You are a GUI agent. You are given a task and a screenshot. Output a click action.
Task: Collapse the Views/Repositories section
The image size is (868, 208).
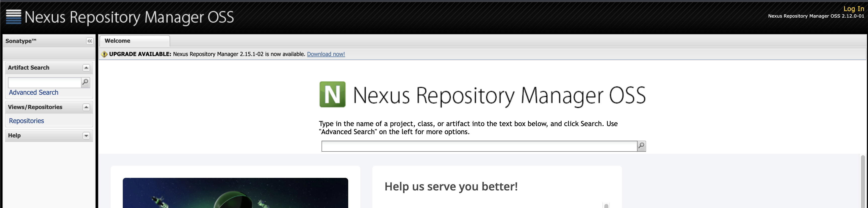tap(86, 107)
